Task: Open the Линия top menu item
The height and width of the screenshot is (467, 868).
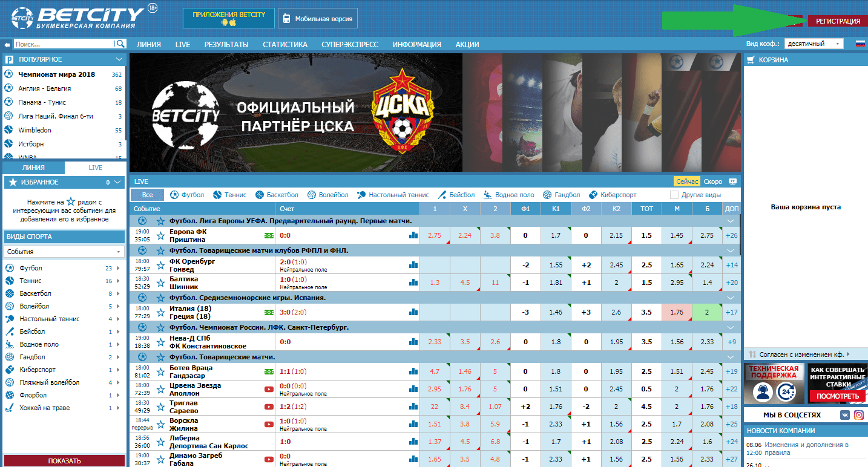Action: point(149,44)
